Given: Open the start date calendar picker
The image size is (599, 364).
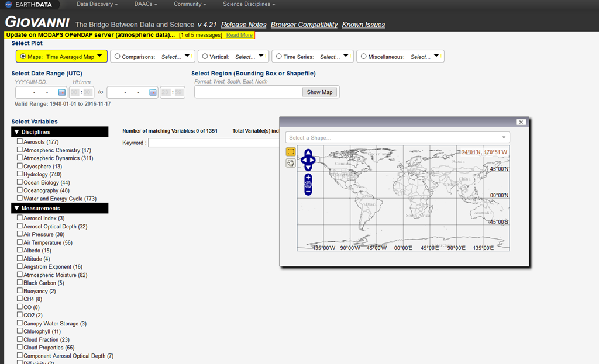Looking at the screenshot, I should pos(62,92).
